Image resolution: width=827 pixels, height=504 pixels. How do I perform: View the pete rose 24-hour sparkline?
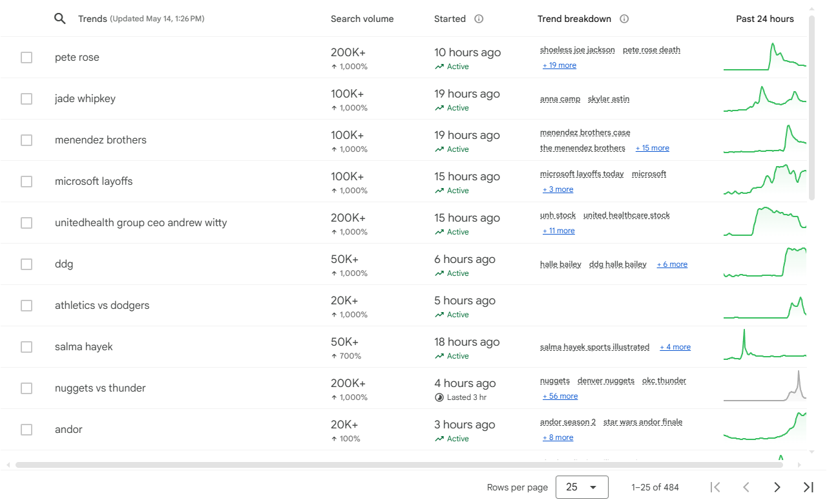(x=765, y=57)
